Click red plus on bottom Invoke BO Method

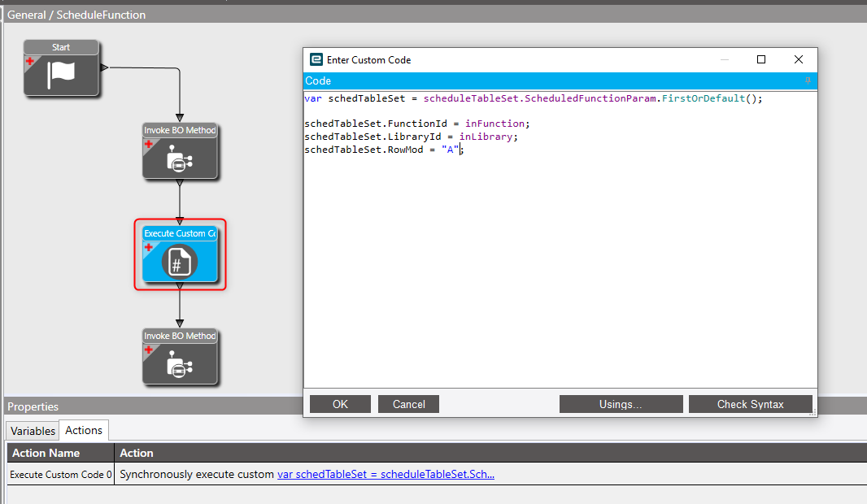[x=148, y=350]
